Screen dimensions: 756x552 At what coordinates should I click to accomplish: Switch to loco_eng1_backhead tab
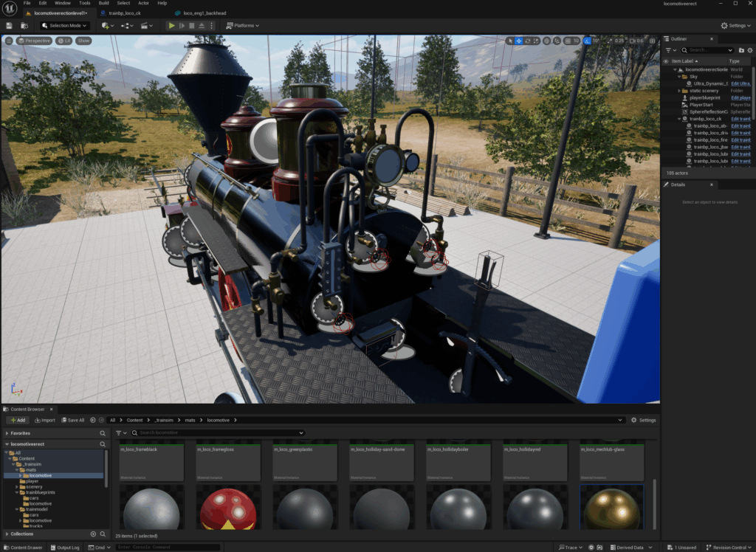(x=205, y=13)
